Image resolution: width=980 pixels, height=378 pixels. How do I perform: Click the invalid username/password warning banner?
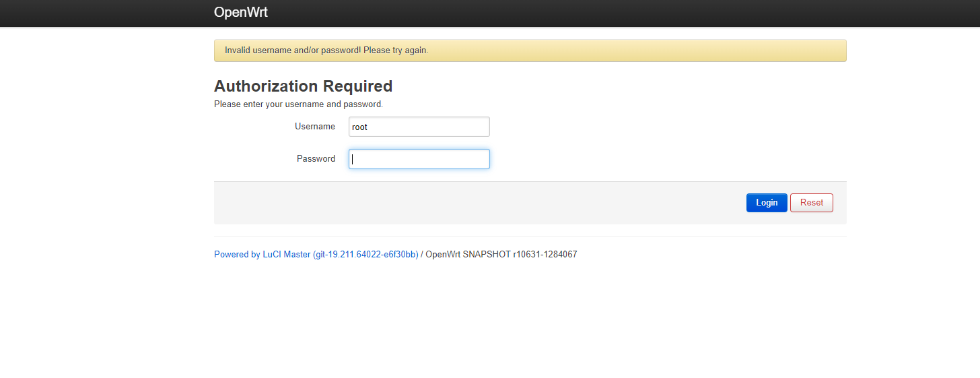pos(530,51)
